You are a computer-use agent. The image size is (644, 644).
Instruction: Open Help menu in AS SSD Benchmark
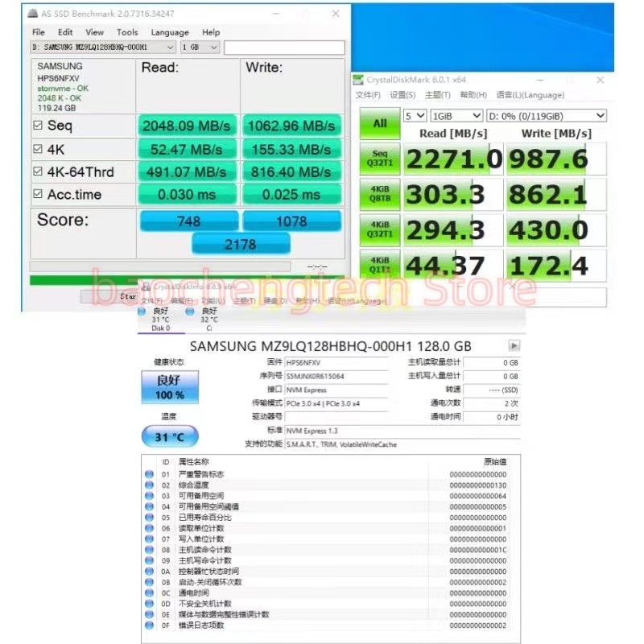(211, 32)
